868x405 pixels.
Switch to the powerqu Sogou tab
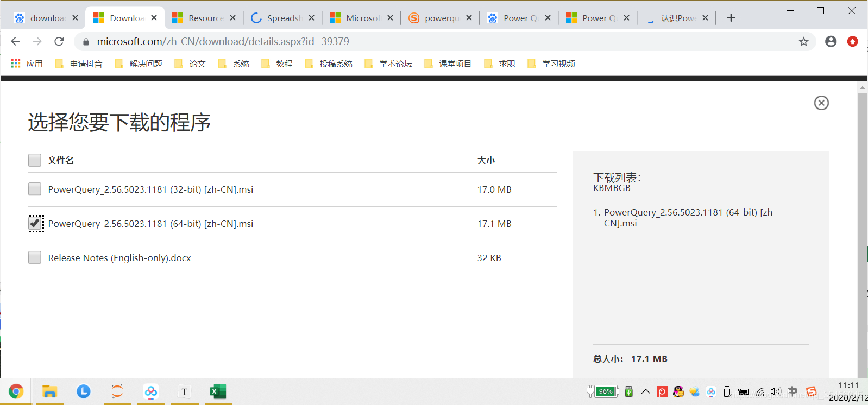pyautogui.click(x=440, y=18)
